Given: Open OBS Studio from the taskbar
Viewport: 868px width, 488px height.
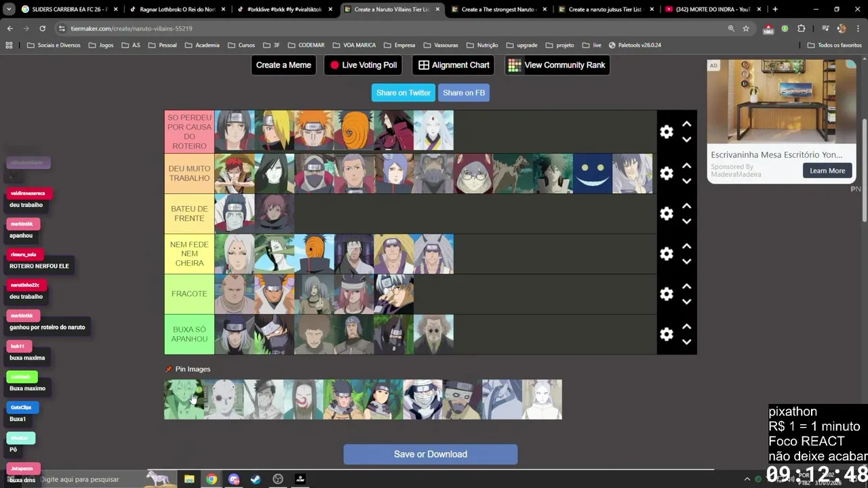Looking at the screenshot, I should [278, 479].
